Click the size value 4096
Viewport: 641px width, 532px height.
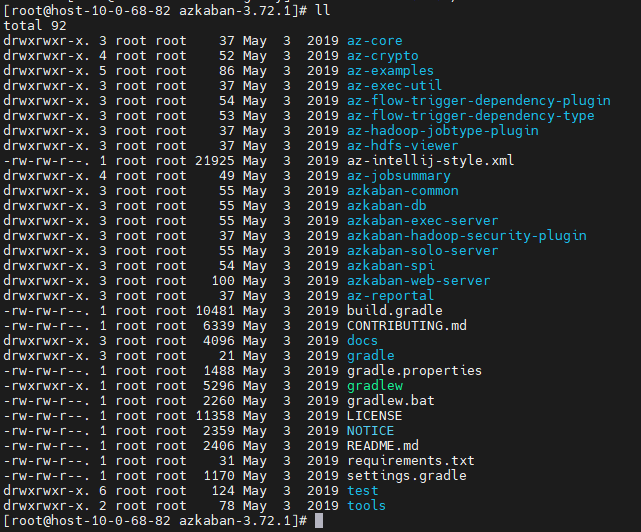tap(219, 341)
